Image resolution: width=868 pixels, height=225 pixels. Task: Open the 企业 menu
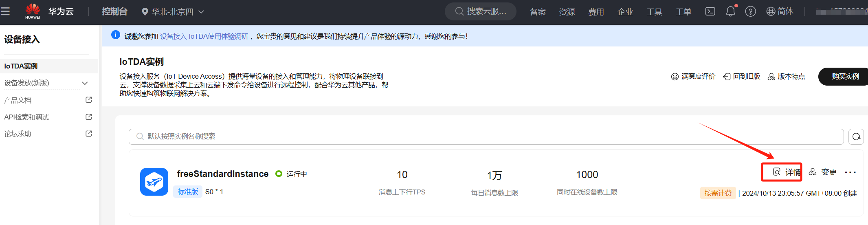(x=625, y=12)
